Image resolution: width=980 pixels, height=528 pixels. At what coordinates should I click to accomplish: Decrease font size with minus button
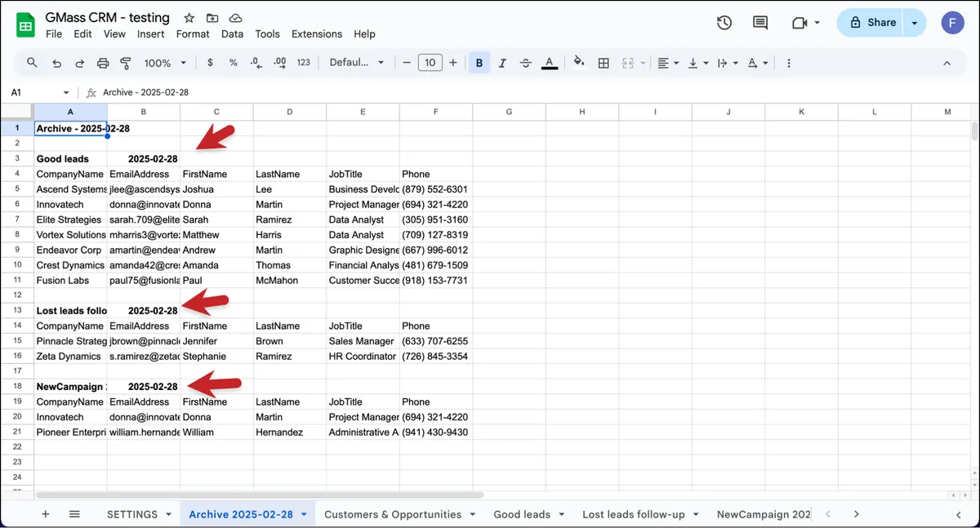[x=406, y=63]
